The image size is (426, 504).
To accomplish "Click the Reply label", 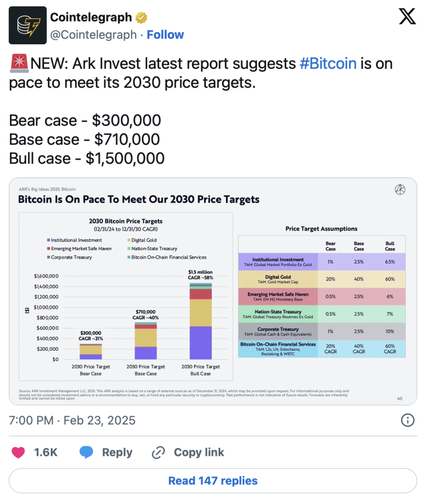I will click(x=117, y=452).
